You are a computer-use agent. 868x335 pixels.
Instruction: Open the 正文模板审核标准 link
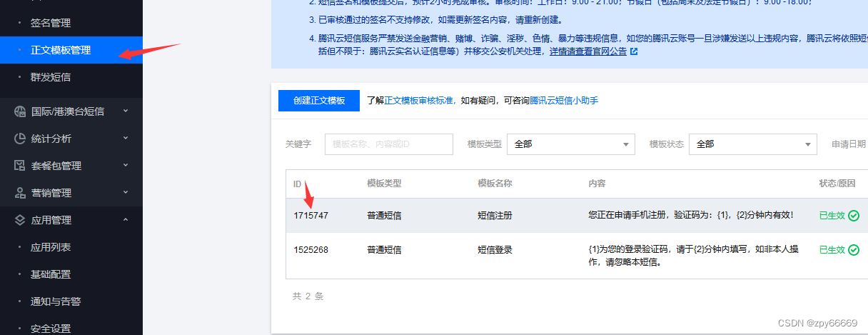(420, 101)
